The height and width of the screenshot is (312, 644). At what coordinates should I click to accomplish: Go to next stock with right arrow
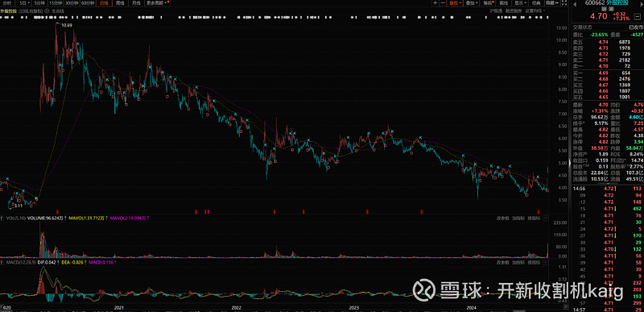tap(641, 4)
